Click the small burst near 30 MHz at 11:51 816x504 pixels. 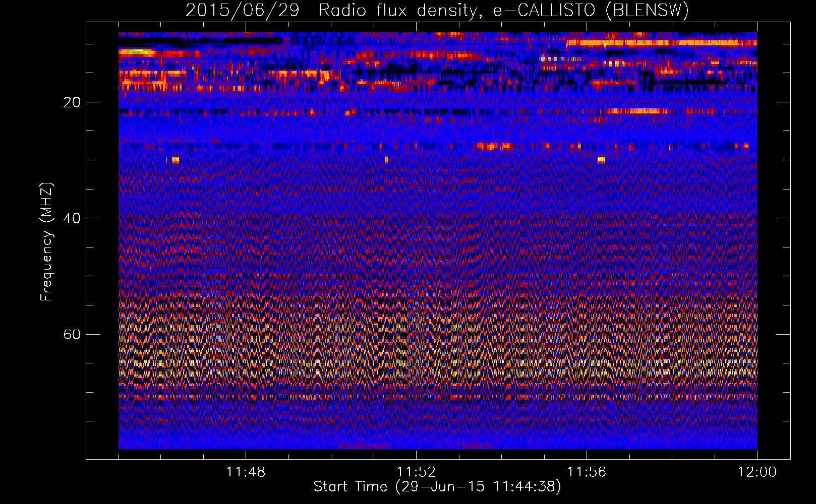pos(386,160)
